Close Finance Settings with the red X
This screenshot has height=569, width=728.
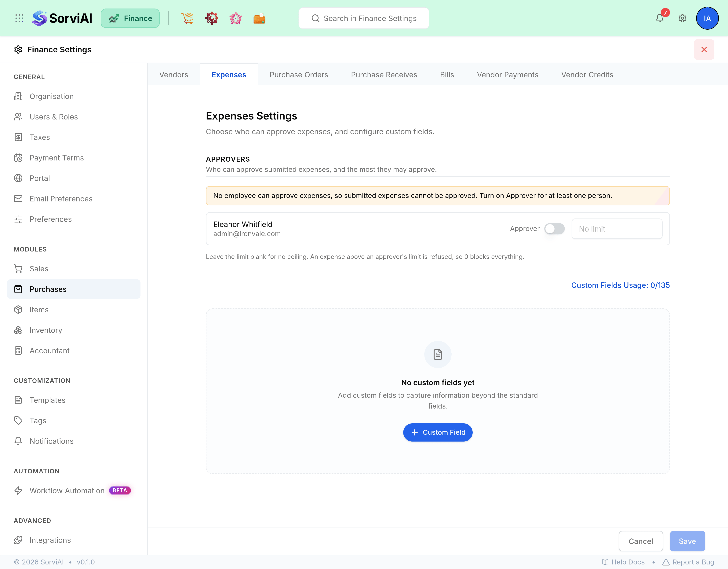click(x=704, y=49)
